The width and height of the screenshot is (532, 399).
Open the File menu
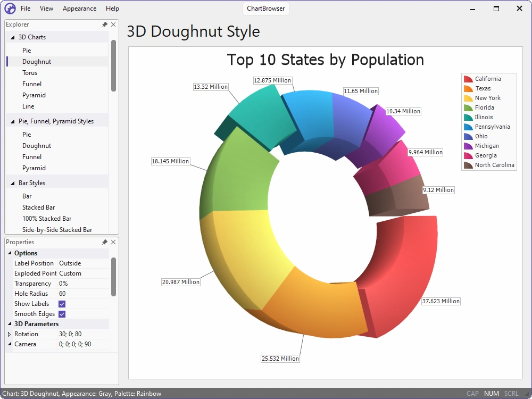pyautogui.click(x=26, y=9)
